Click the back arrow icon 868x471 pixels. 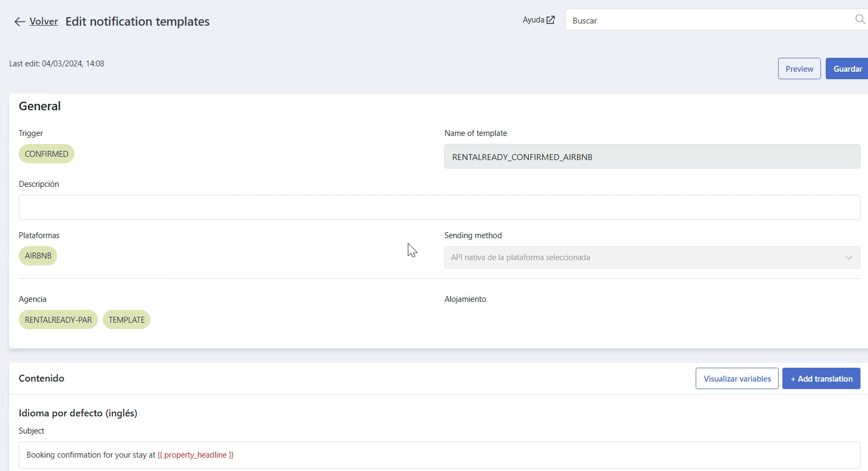(20, 21)
